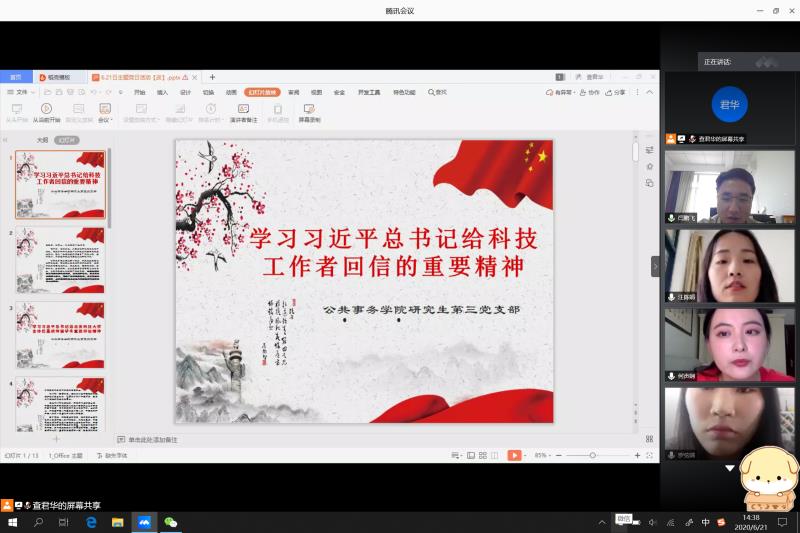Screen dimensions: 800x533
Task: Add a new document tab with plus
Action: coord(212,77)
